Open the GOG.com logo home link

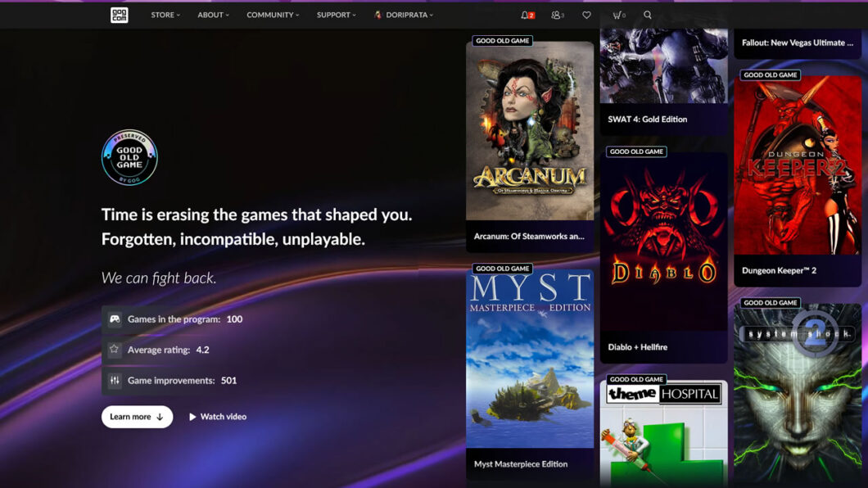pyautogui.click(x=119, y=15)
